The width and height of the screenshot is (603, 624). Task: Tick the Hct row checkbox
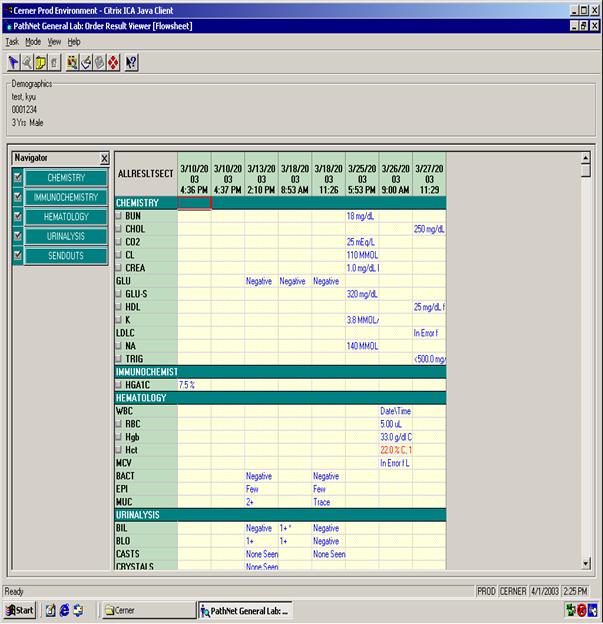[x=119, y=450]
